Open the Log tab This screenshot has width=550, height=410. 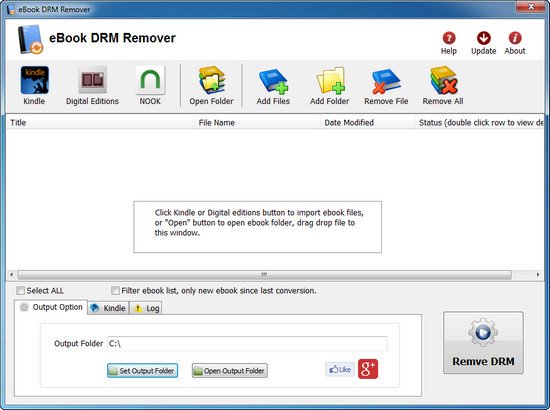pyautogui.click(x=146, y=308)
